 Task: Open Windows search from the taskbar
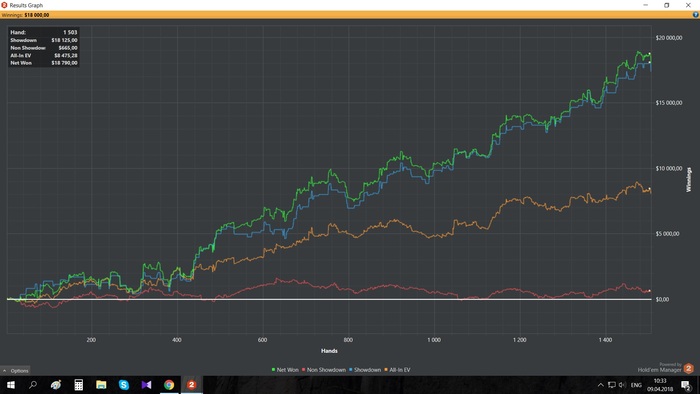33,385
